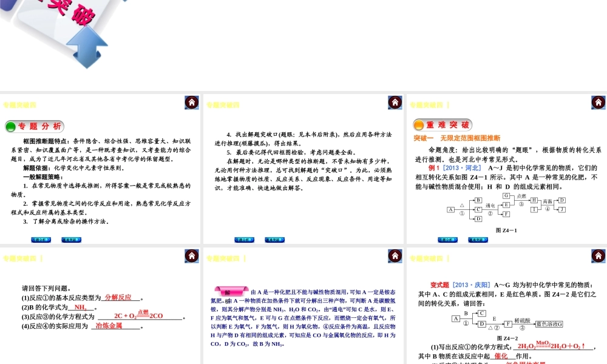
Task: Click the 图 Z4-2 flowchart diagram
Action: click(507, 321)
